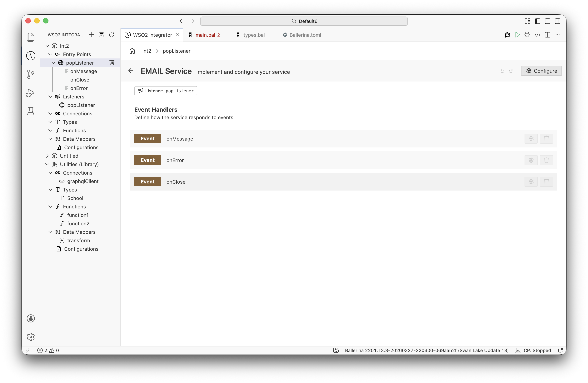Open the errors and warnings status indicator
This screenshot has width=588, height=383.
[48, 350]
